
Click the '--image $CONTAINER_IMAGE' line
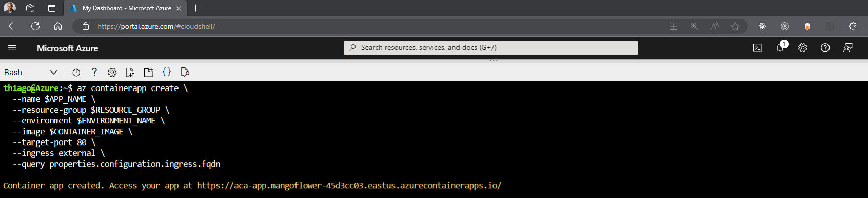coord(72,132)
